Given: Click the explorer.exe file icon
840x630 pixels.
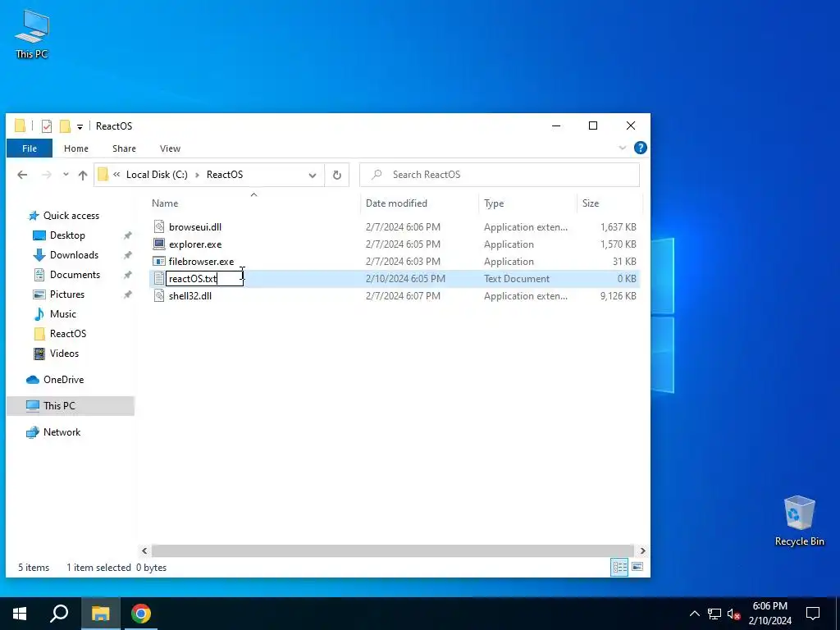Looking at the screenshot, I should (x=159, y=244).
